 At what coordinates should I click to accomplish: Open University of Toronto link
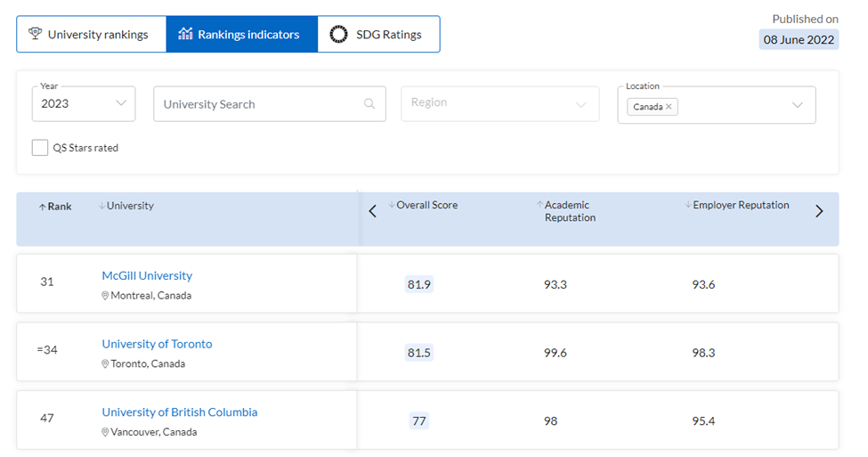pyautogui.click(x=157, y=344)
